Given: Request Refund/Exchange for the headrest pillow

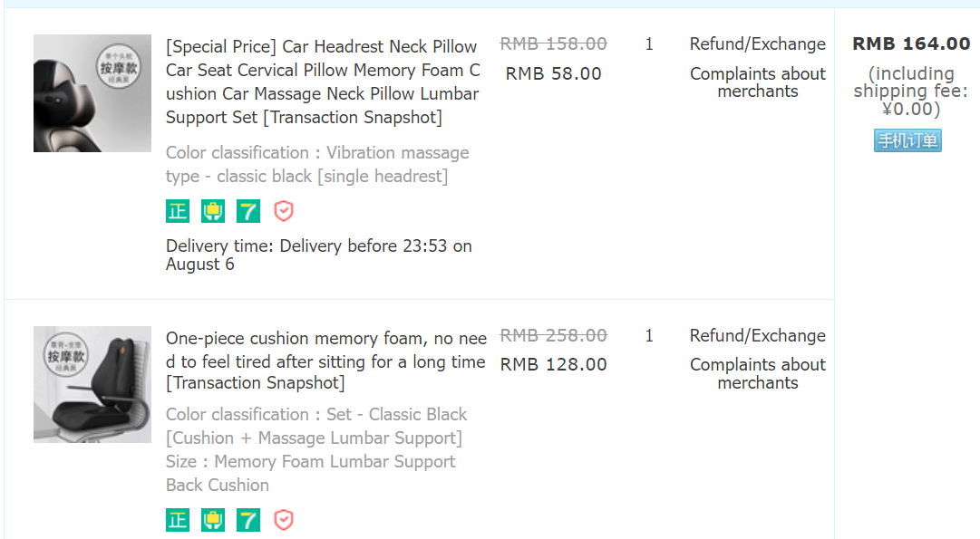Looking at the screenshot, I should [x=758, y=44].
